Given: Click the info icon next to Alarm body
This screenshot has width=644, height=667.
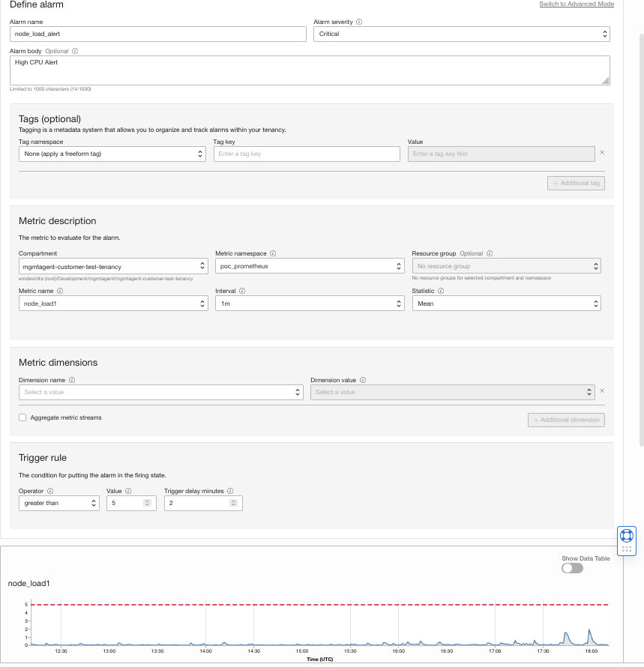Looking at the screenshot, I should pos(75,51).
